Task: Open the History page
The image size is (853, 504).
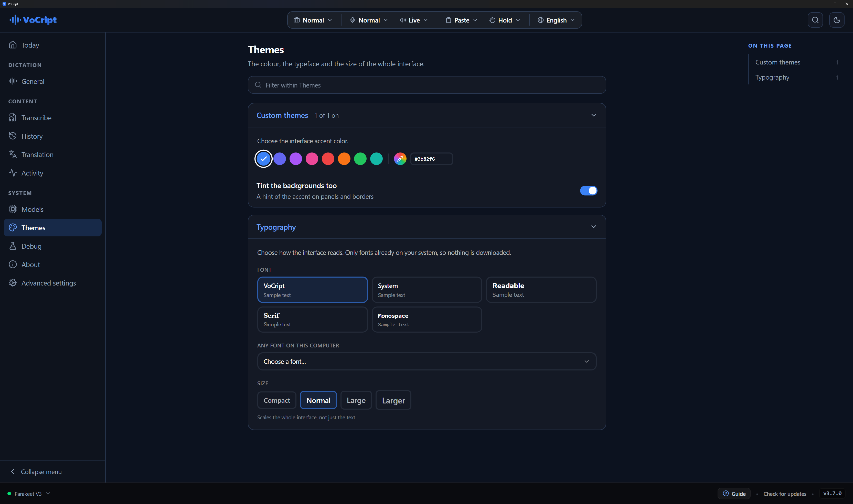Action: (53, 136)
